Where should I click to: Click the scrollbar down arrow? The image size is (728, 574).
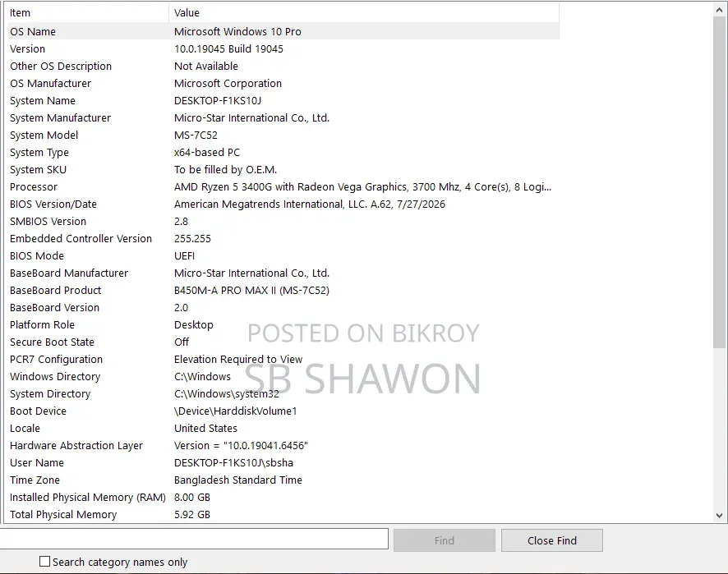pos(720,515)
